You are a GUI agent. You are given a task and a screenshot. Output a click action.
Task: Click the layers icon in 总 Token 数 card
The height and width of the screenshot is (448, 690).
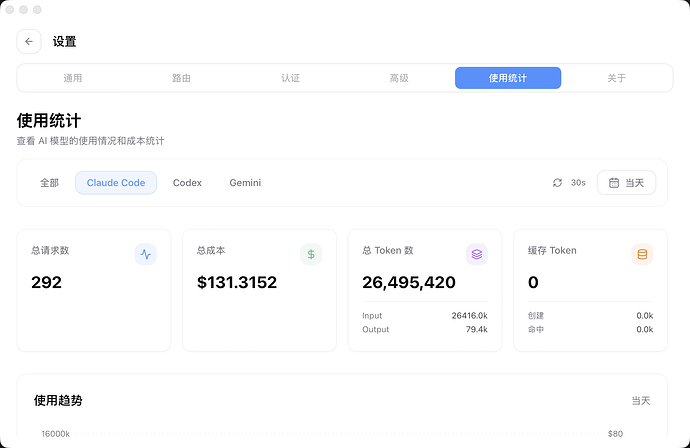tap(477, 254)
